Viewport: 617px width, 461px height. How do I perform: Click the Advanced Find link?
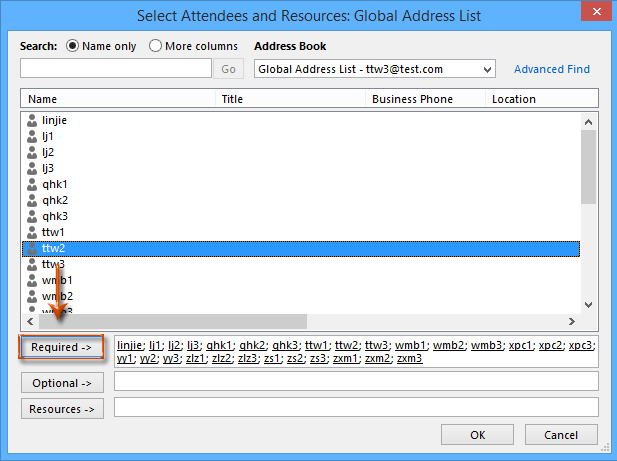(x=552, y=69)
